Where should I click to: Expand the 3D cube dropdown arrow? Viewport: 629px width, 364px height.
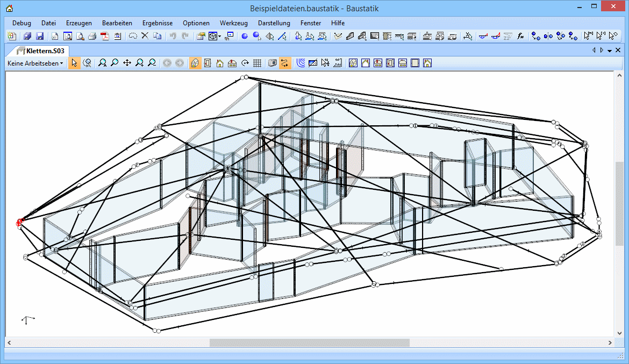[x=220, y=37]
